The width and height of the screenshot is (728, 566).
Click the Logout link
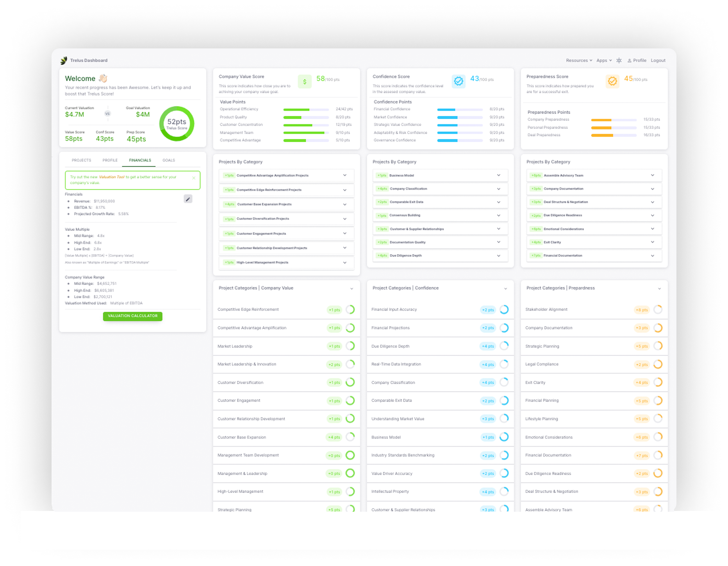pos(658,61)
